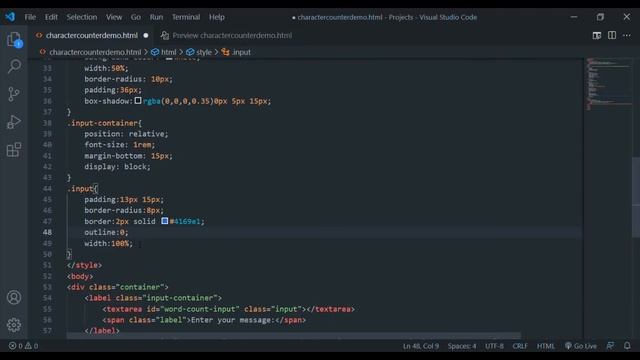Open the notifications bell
This screenshot has height=360, width=640.
point(627,346)
